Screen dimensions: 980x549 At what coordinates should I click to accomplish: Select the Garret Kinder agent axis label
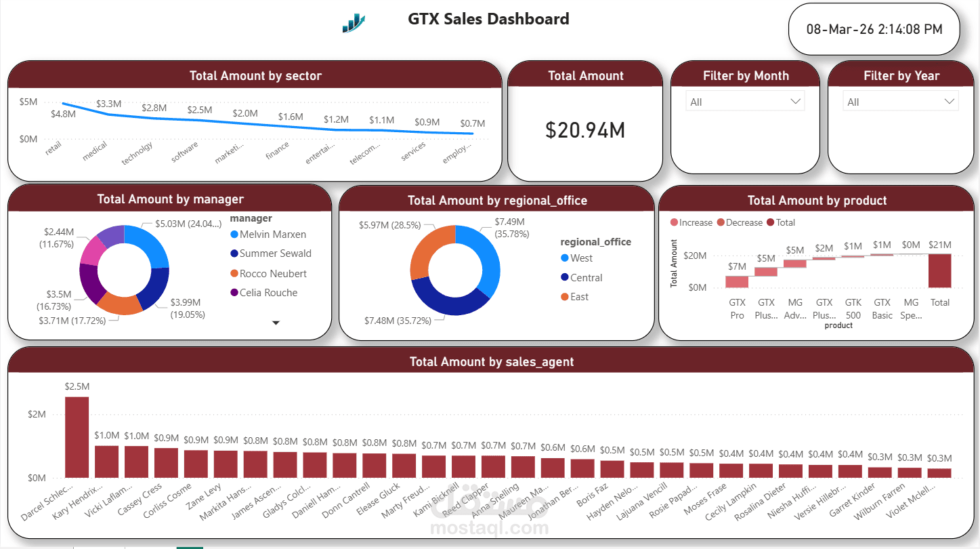[x=851, y=500]
